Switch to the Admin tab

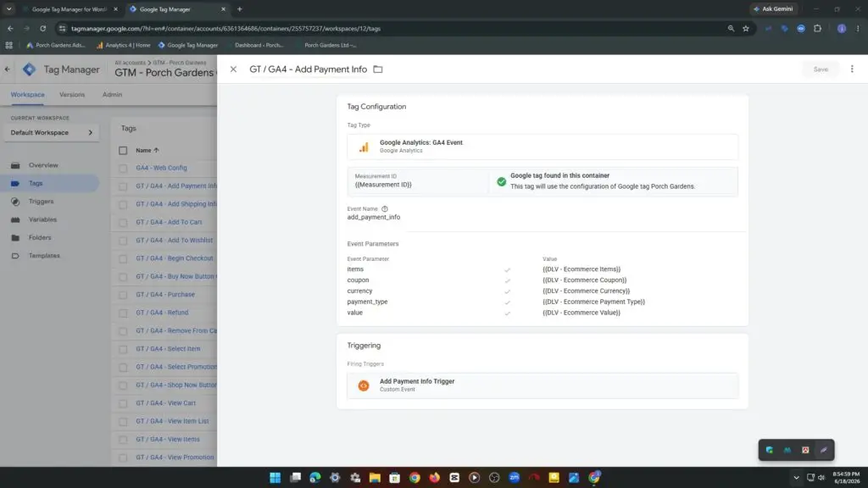click(x=112, y=95)
